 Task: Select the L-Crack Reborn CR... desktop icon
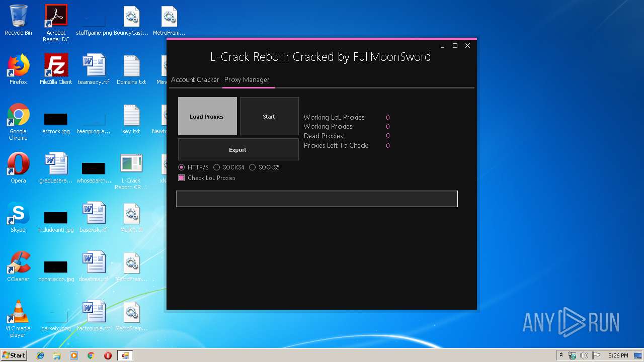131,171
